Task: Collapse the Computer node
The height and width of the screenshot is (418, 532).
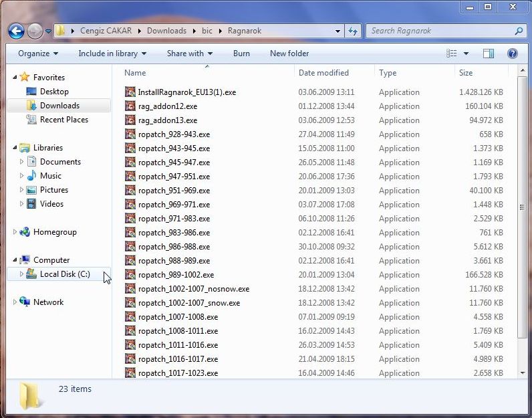Action: click(15, 260)
